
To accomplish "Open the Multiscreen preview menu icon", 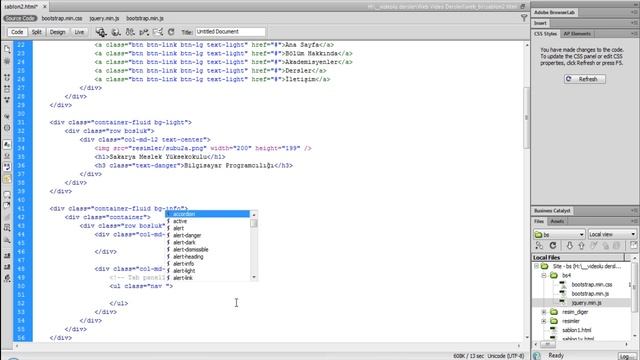I will point(101,32).
